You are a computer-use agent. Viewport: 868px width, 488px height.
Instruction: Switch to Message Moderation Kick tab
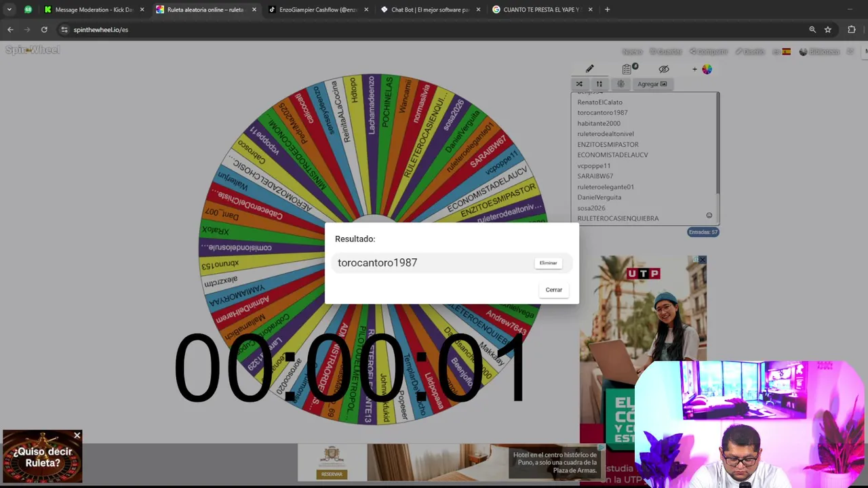(x=94, y=9)
